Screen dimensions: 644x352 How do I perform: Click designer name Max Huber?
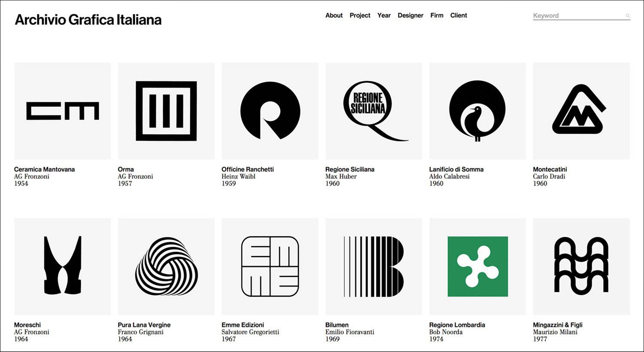tap(341, 176)
